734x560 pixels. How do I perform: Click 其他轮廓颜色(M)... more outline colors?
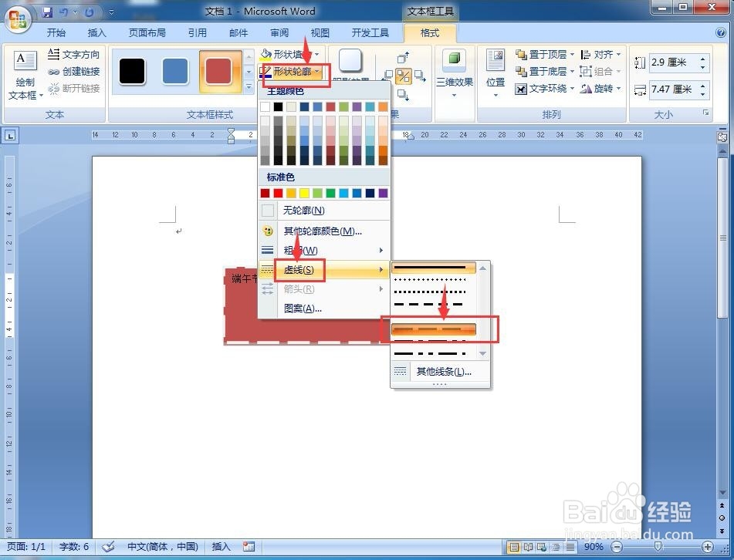tap(323, 231)
